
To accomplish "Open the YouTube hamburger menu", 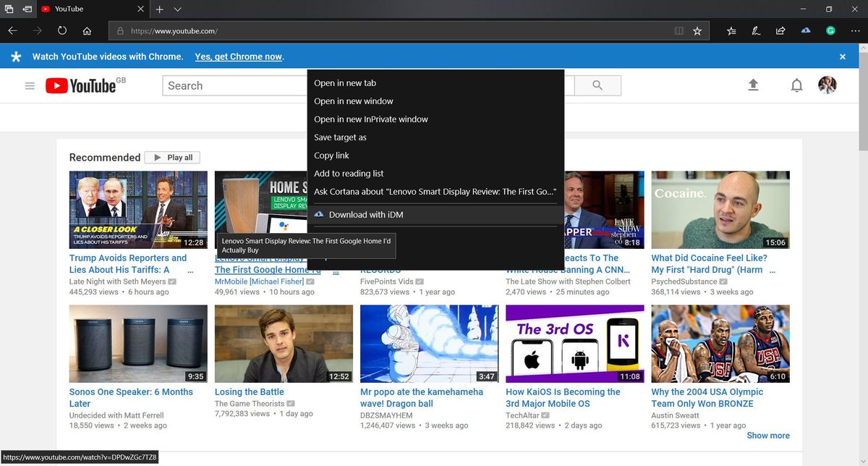I will (30, 85).
